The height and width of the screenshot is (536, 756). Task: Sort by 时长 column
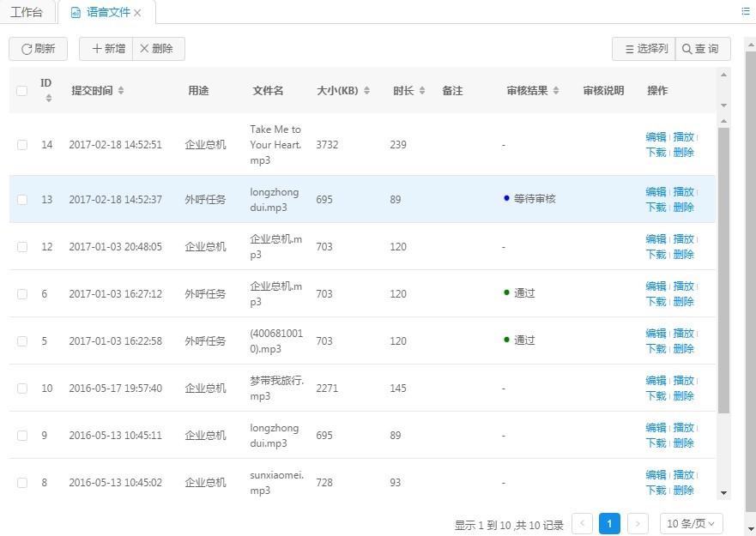[x=408, y=91]
